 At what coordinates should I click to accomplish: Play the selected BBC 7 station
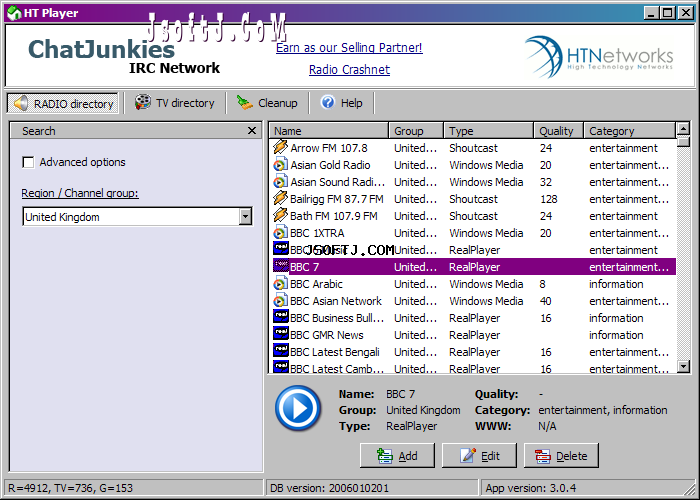[x=298, y=408]
